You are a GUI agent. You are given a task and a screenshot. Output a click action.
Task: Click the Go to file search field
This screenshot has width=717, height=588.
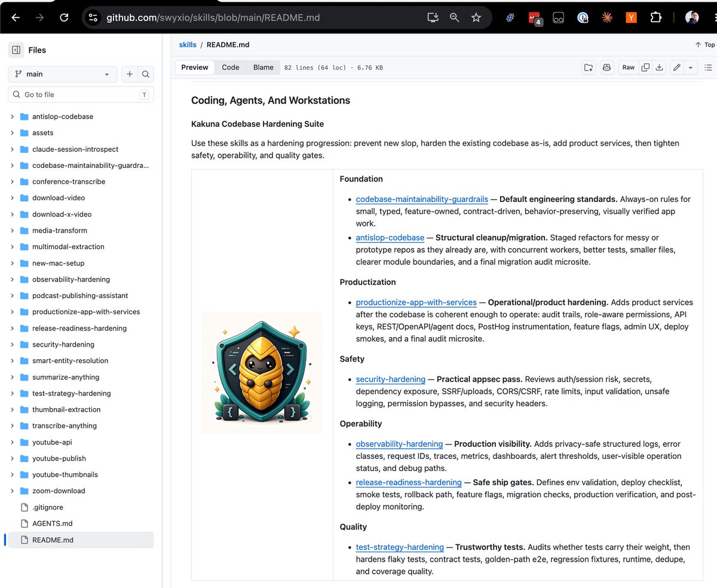pos(81,94)
